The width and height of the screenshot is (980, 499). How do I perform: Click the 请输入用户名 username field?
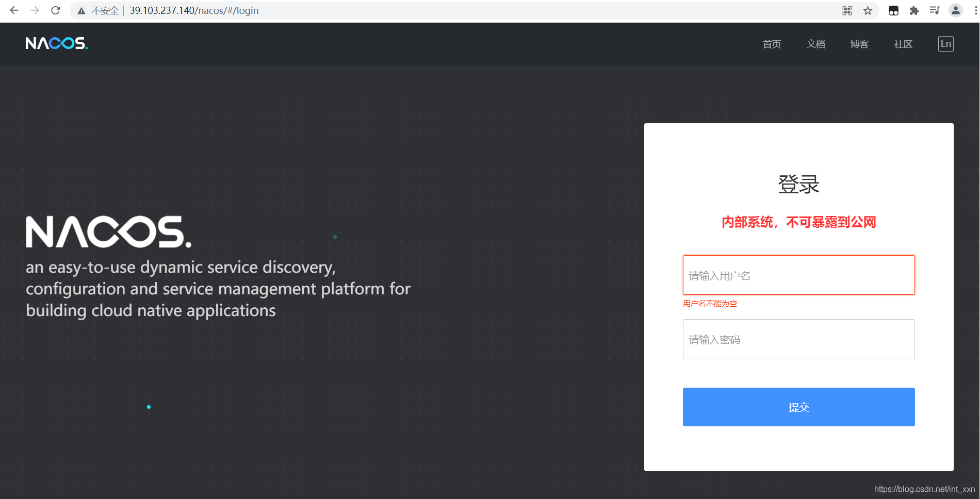798,275
